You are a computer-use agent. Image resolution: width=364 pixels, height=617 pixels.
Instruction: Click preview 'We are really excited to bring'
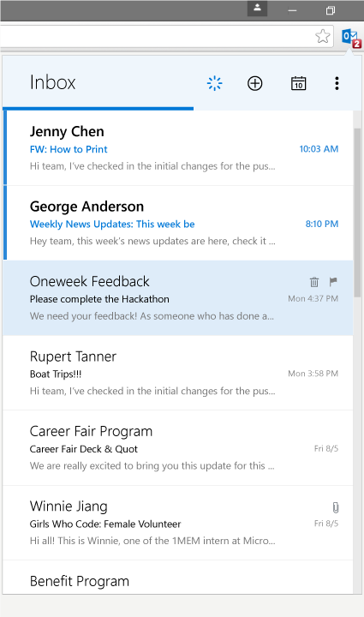pyautogui.click(x=152, y=466)
